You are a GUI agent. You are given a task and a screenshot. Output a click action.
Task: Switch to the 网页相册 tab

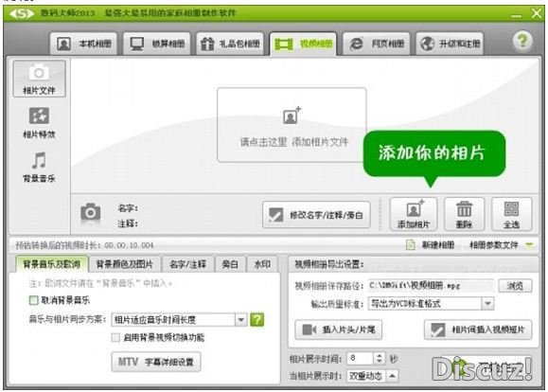tap(377, 44)
